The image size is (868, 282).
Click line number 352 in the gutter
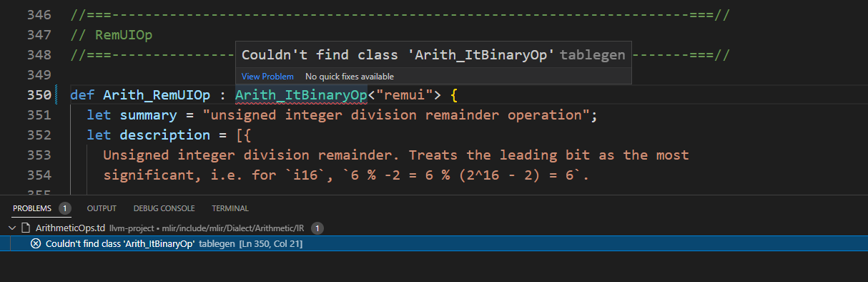coord(39,135)
